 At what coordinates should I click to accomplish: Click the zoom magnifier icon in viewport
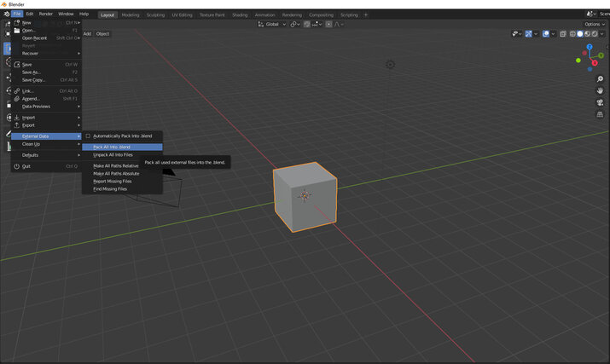click(600, 79)
